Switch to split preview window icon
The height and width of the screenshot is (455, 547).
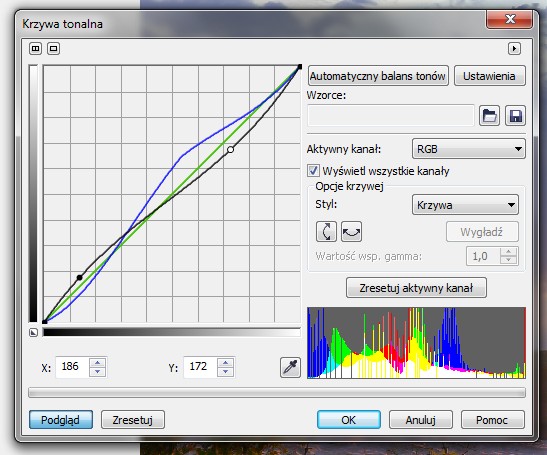pos(35,49)
